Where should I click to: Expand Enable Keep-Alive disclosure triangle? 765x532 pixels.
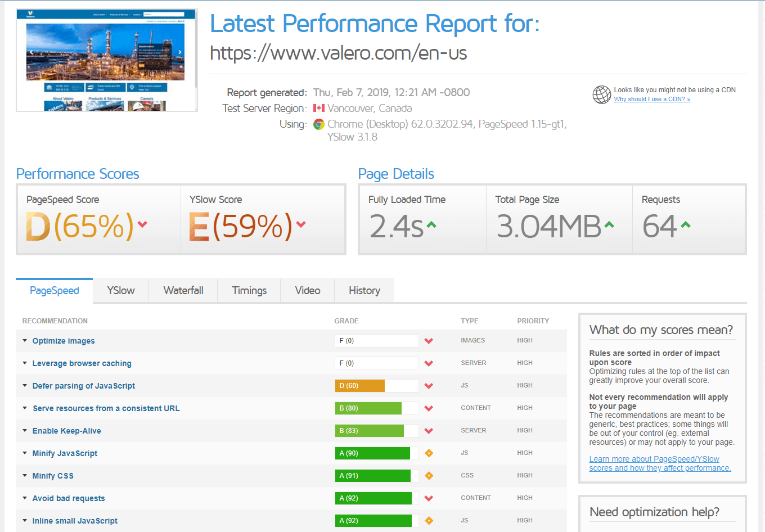tap(25, 430)
